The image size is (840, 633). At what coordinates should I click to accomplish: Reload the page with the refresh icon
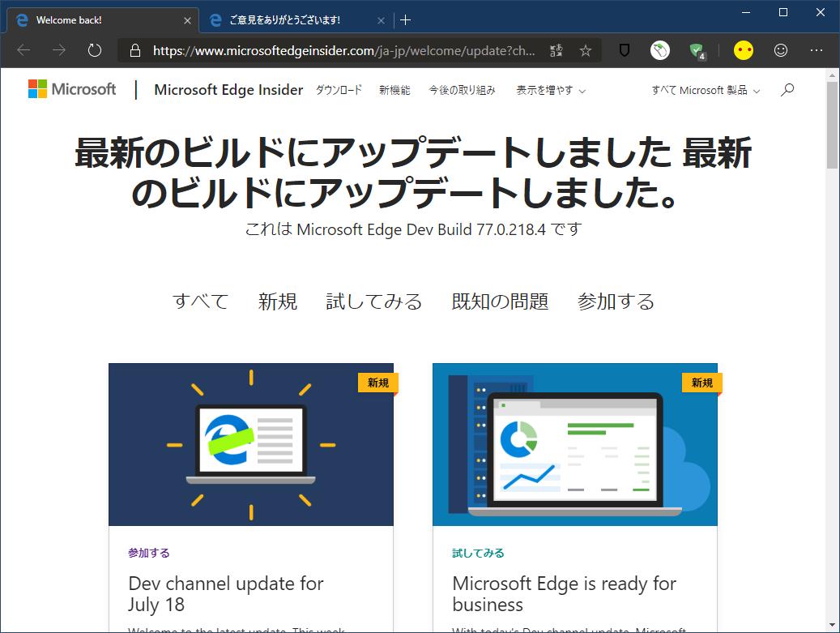pyautogui.click(x=94, y=50)
